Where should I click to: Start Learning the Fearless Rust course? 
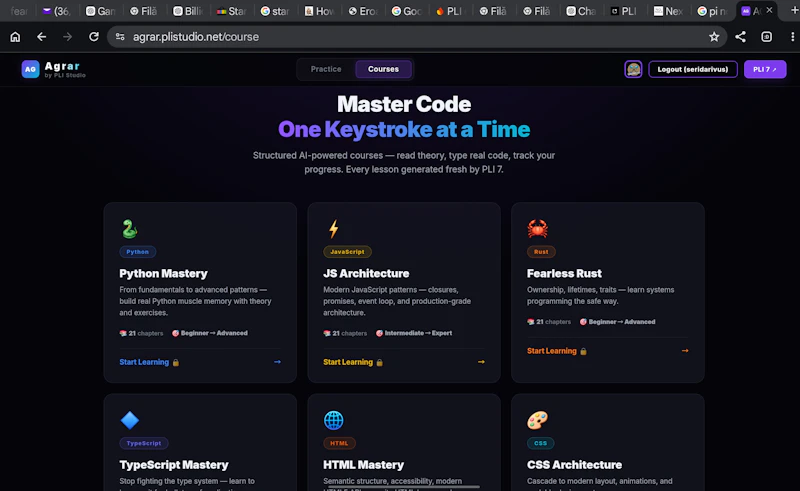pyautogui.click(x=552, y=351)
